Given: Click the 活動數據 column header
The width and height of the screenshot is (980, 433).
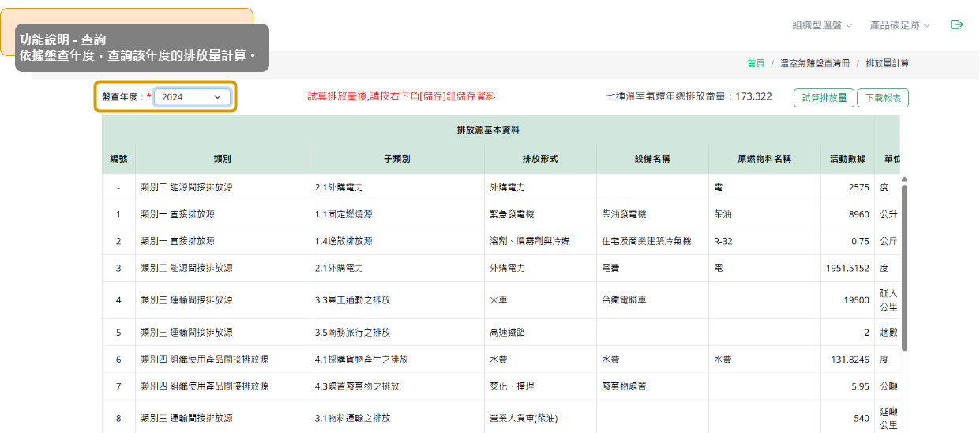Looking at the screenshot, I should click(846, 159).
